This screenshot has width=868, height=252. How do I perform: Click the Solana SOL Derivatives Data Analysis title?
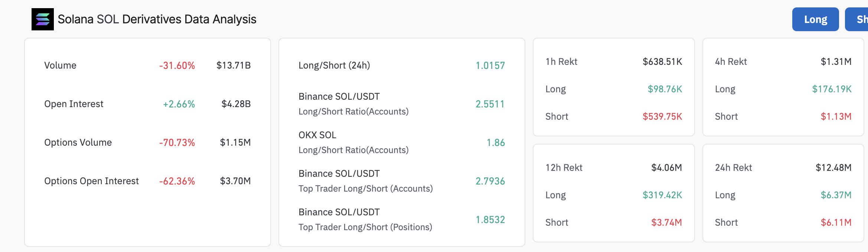click(157, 19)
